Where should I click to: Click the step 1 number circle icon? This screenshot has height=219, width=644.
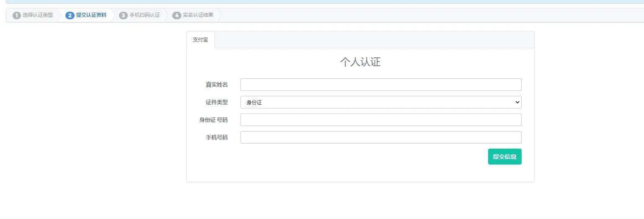(17, 15)
